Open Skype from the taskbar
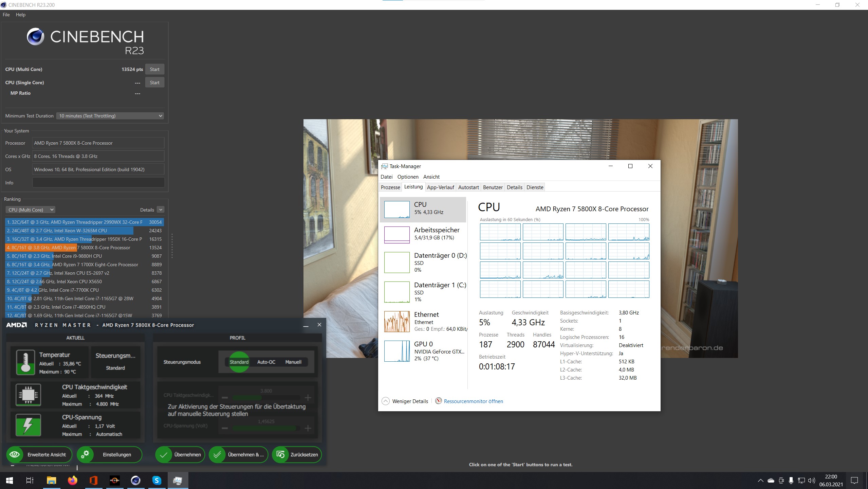868x489 pixels. coord(156,481)
